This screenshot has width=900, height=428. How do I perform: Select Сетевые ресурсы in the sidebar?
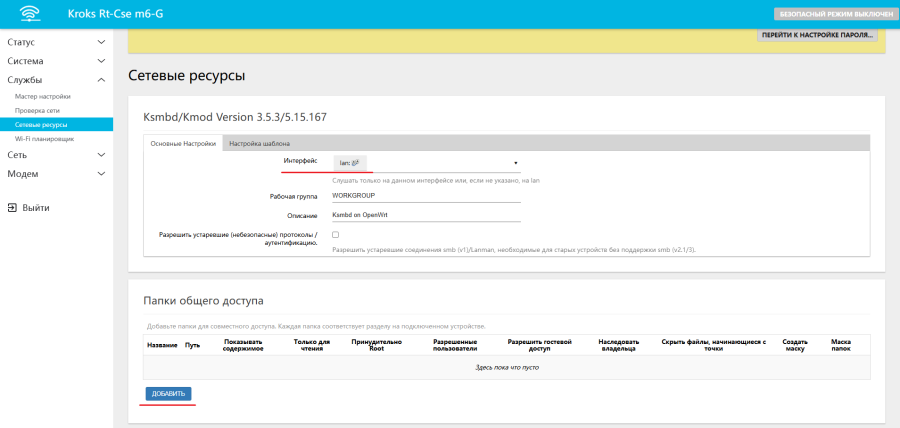(41, 125)
